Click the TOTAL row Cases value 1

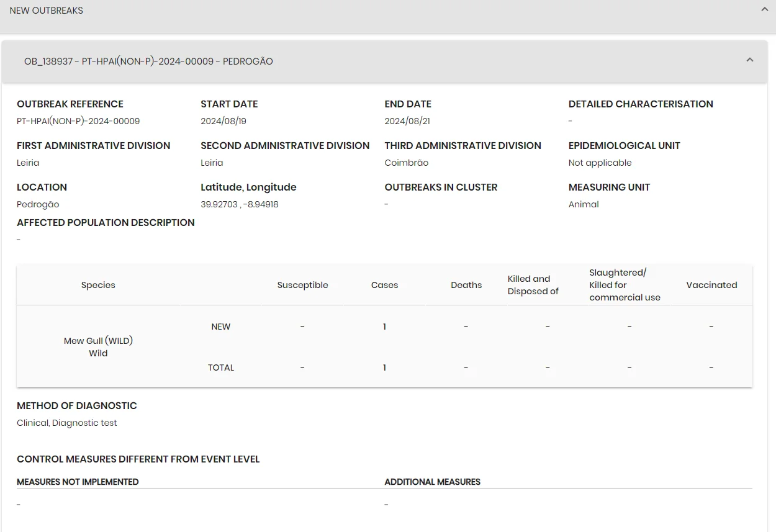[x=384, y=367]
